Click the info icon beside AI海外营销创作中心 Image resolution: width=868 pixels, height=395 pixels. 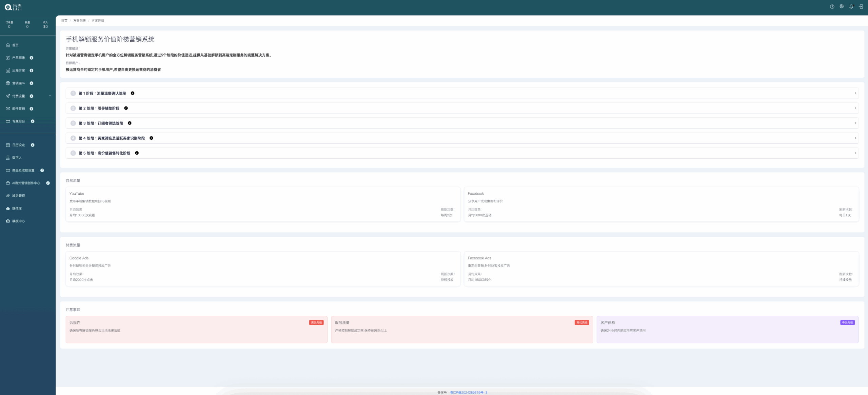(48, 183)
